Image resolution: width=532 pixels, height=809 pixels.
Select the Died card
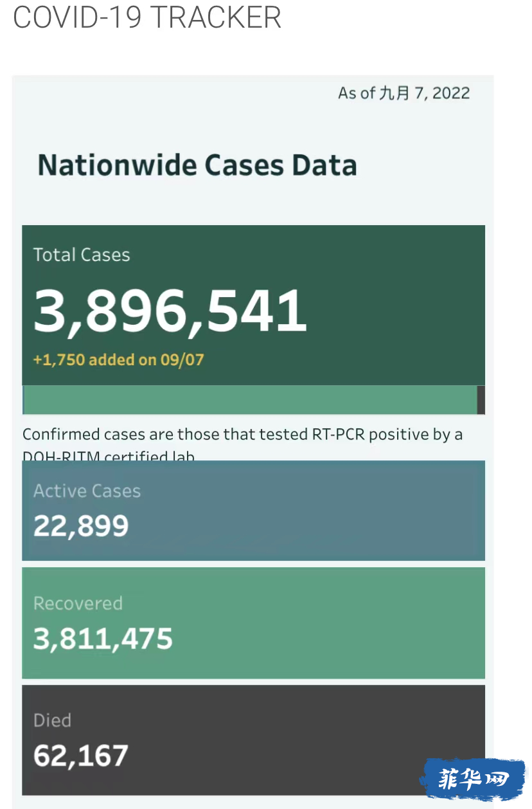click(253, 740)
